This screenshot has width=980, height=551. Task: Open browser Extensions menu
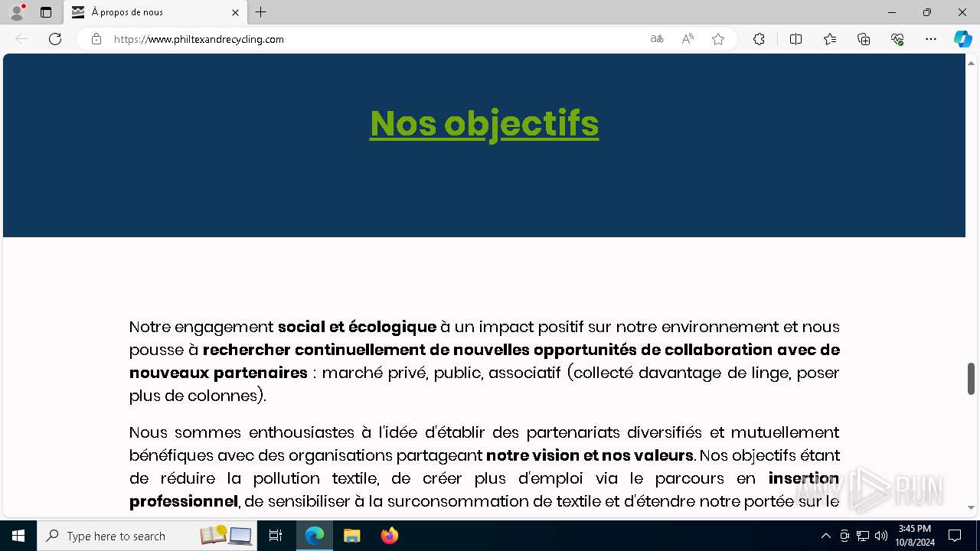759,39
